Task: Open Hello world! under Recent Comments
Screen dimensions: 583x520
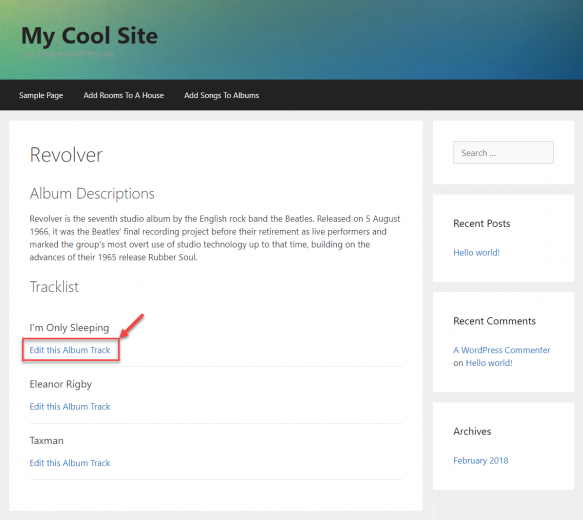Action: [489, 363]
